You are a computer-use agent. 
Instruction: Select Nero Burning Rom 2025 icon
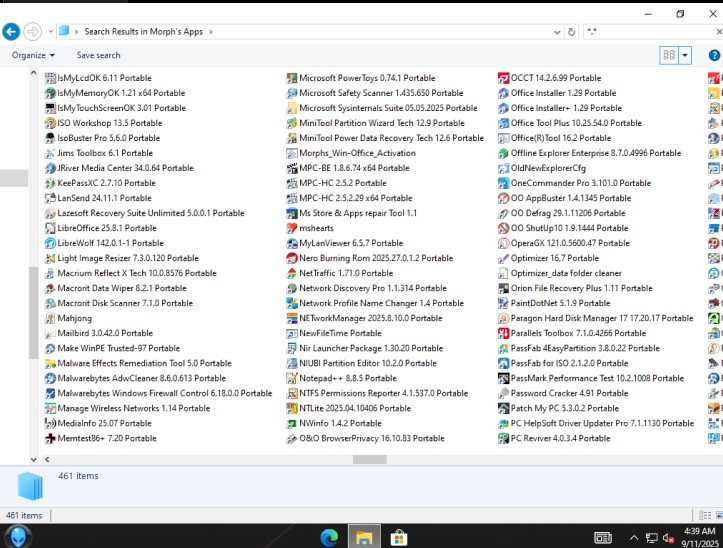[x=292, y=258]
